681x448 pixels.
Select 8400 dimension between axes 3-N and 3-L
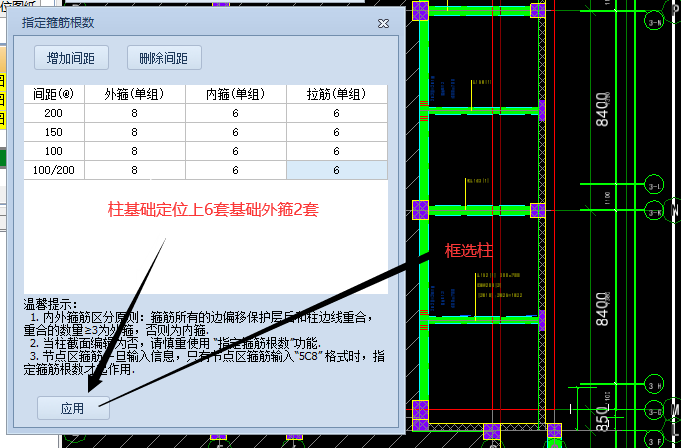602,109
